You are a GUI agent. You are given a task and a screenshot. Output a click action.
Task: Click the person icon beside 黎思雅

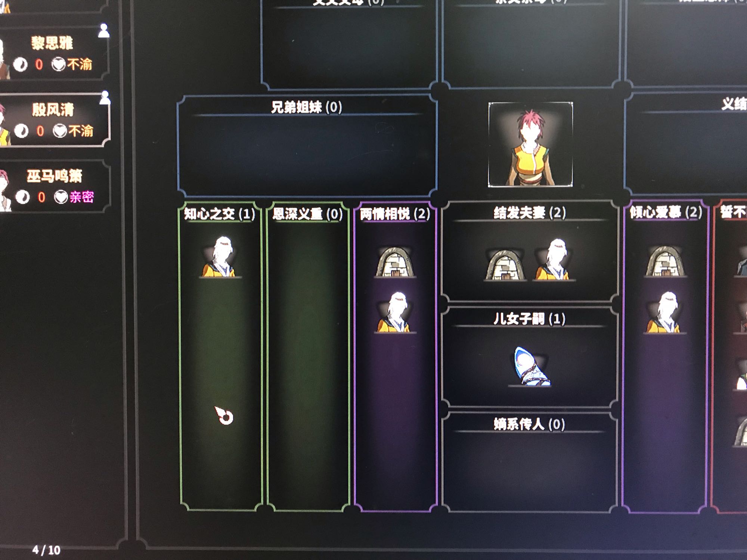coord(104,31)
